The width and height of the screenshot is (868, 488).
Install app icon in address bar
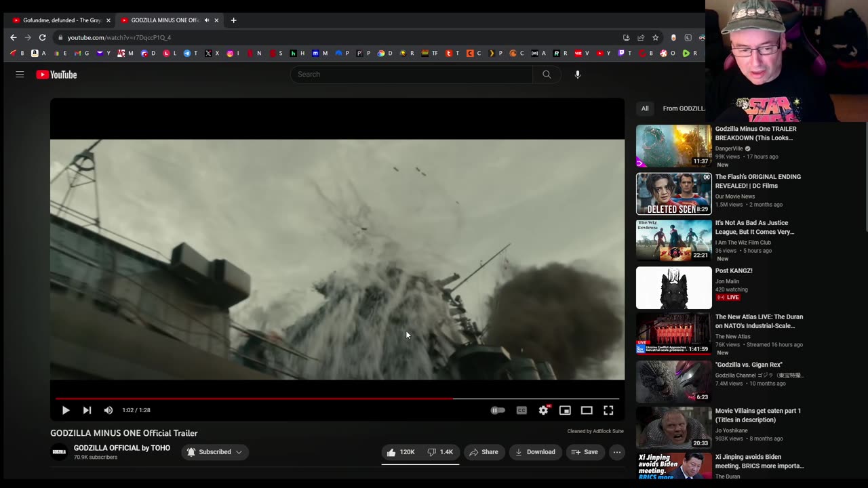626,37
